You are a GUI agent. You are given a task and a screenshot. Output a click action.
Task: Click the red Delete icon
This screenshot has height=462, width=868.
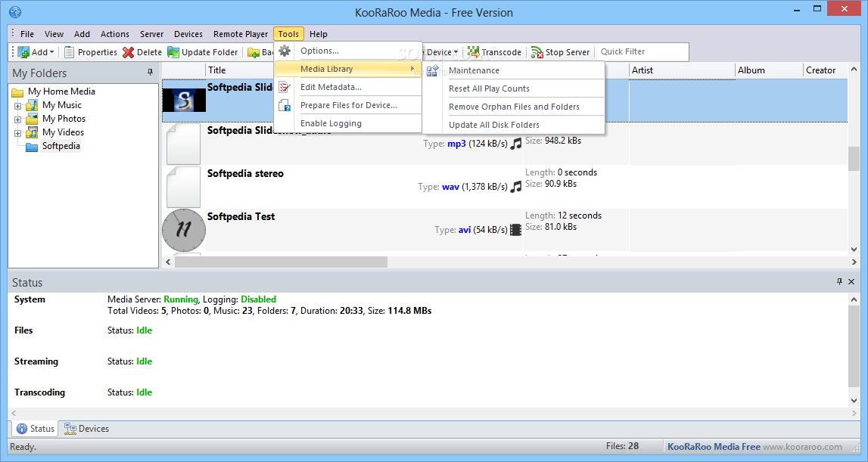pos(129,52)
